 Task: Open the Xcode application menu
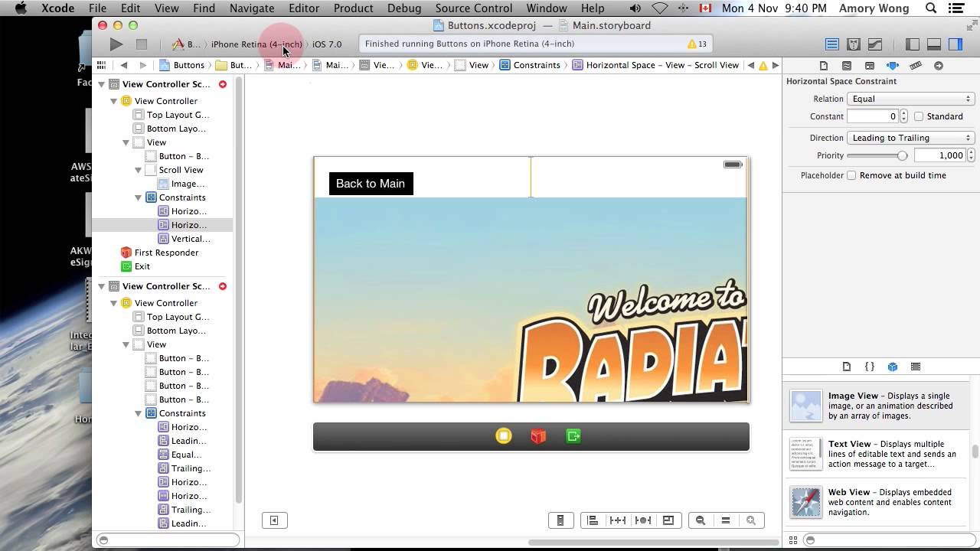point(57,8)
